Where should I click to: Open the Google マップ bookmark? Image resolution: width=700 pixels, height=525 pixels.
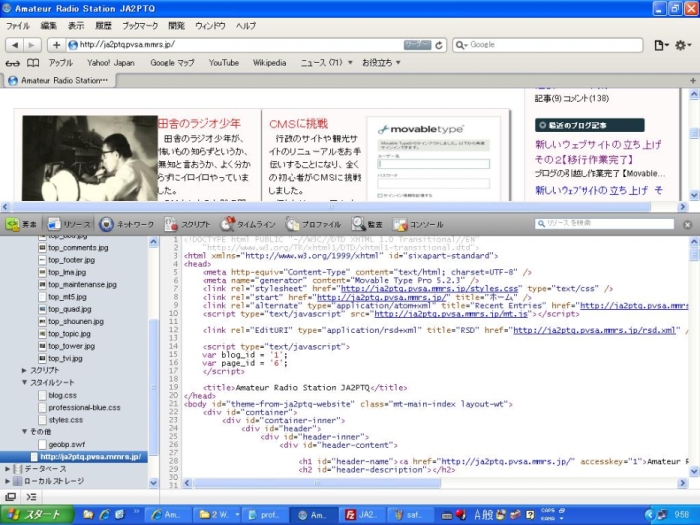[172, 63]
